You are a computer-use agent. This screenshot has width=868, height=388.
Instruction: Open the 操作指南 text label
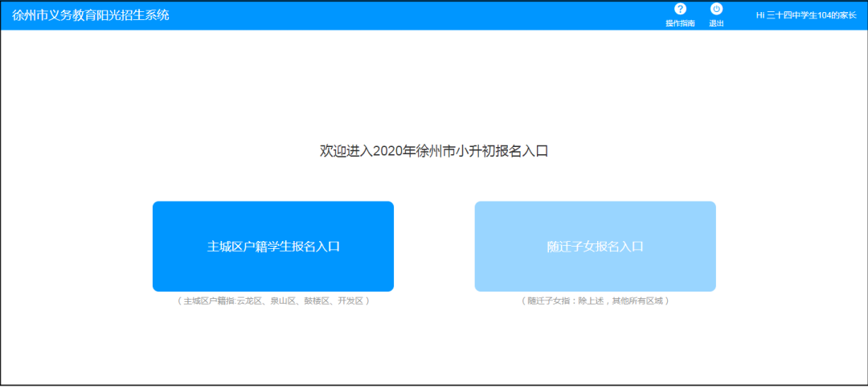pyautogui.click(x=680, y=23)
